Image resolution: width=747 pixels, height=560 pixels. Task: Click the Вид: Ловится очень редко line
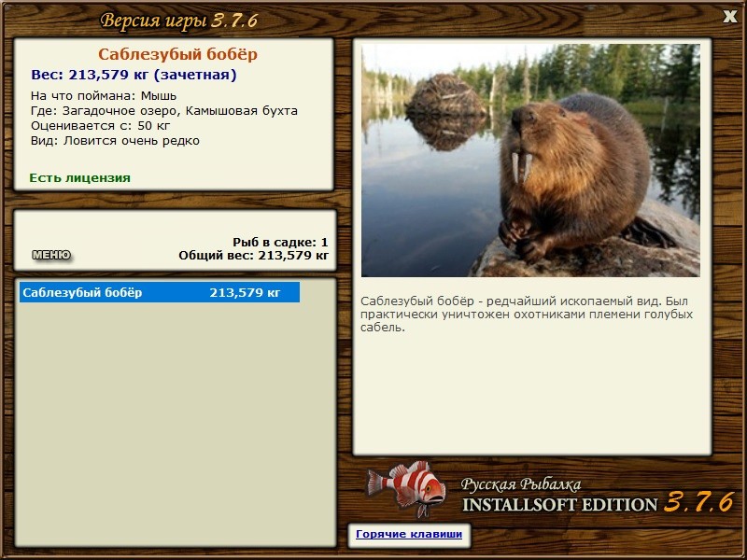115,141
